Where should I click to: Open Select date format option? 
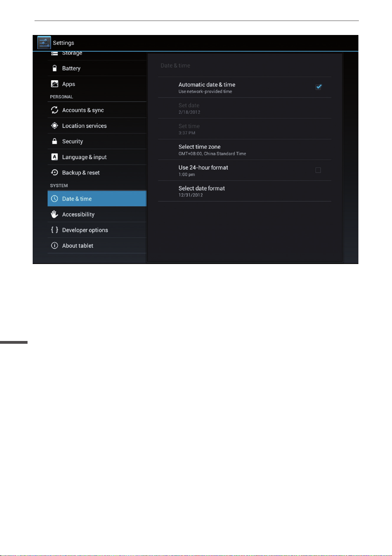click(x=245, y=191)
